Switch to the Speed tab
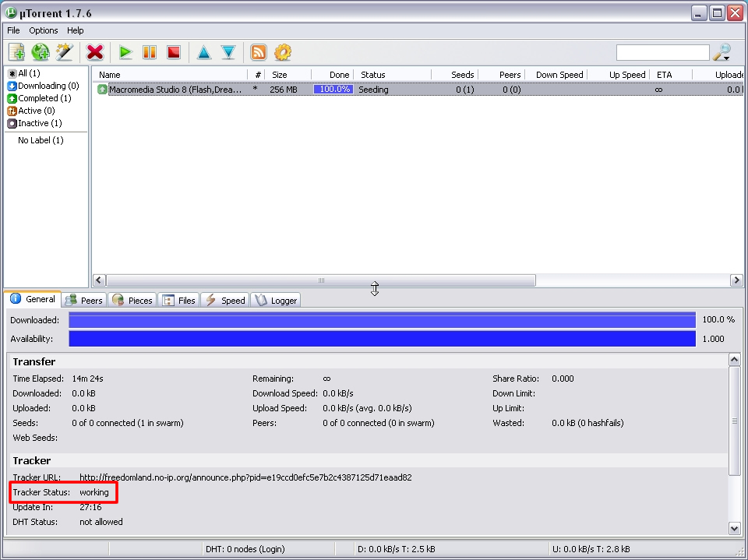The height and width of the screenshot is (560, 748). click(x=225, y=300)
